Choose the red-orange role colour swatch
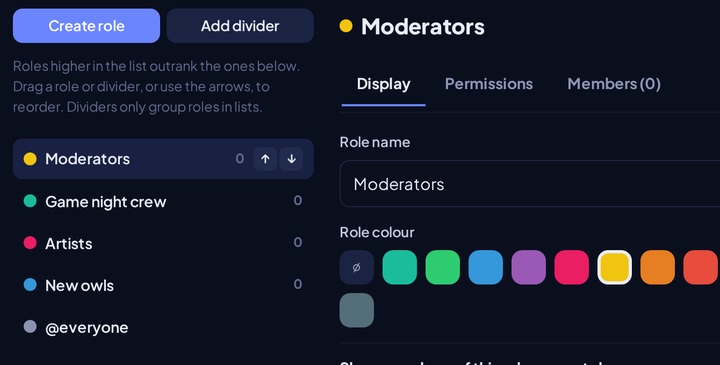Screen dimensions: 720x365 tap(701, 267)
